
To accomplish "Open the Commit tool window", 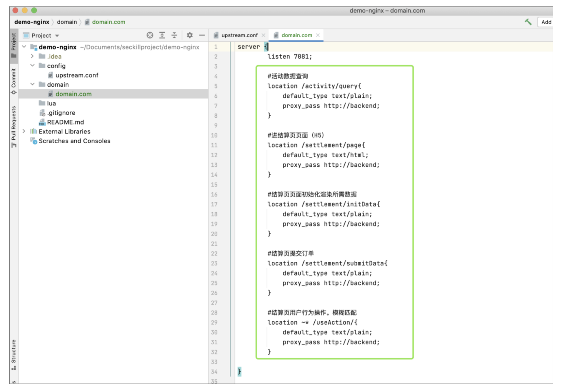I will [13, 81].
